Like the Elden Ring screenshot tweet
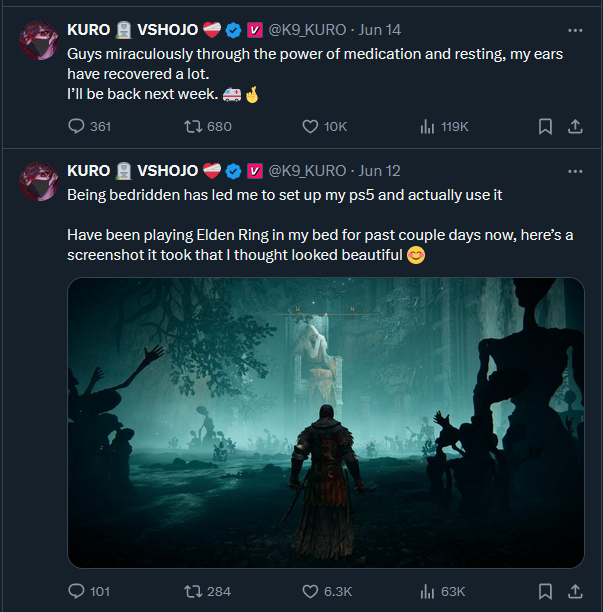 point(310,591)
